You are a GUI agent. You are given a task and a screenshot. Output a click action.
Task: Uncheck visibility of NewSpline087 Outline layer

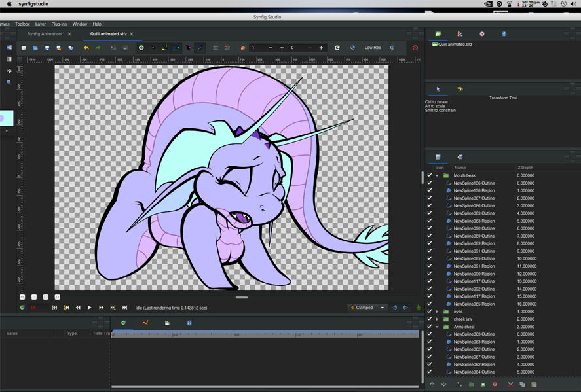(430, 198)
